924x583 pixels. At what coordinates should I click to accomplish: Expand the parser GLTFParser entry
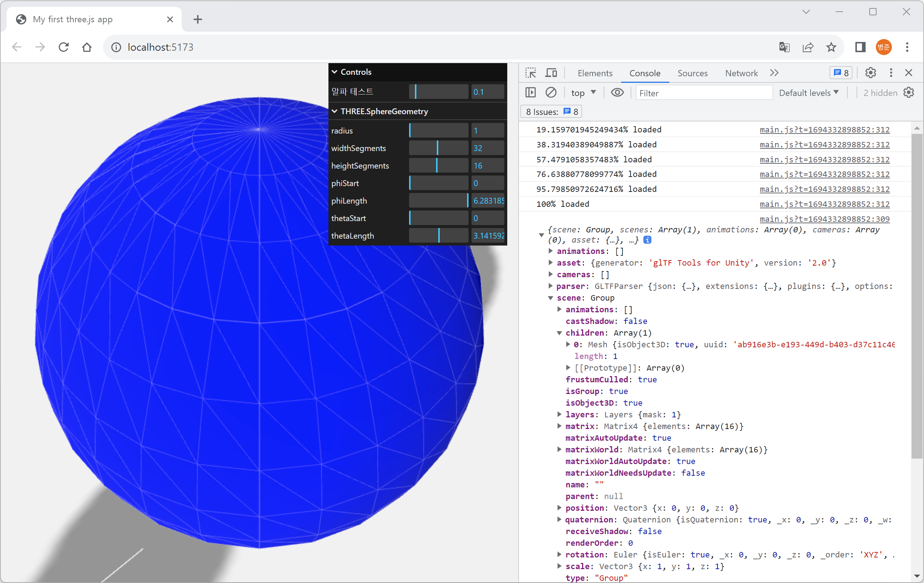point(551,286)
